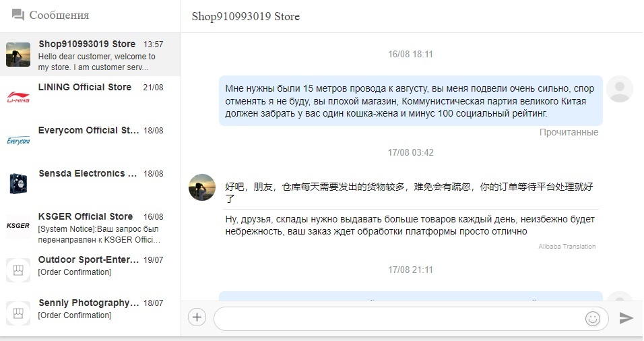Send message with paper plane icon
Screen dimensions: 644x341
tap(626, 317)
